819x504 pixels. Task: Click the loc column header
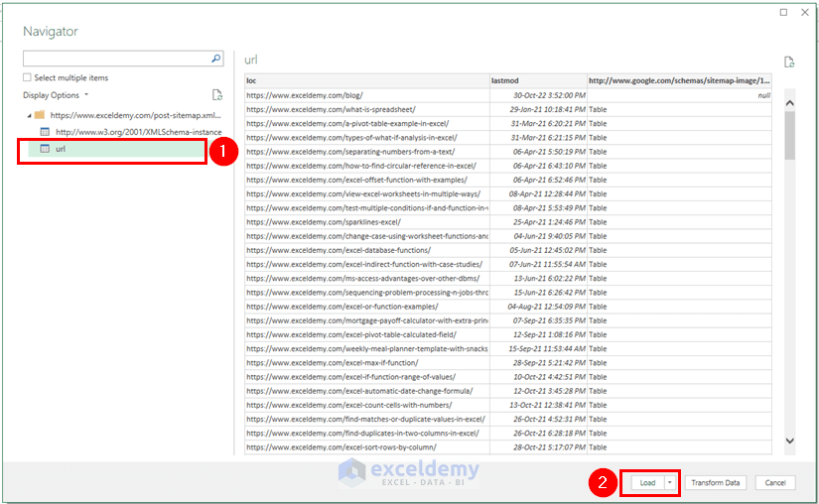366,80
